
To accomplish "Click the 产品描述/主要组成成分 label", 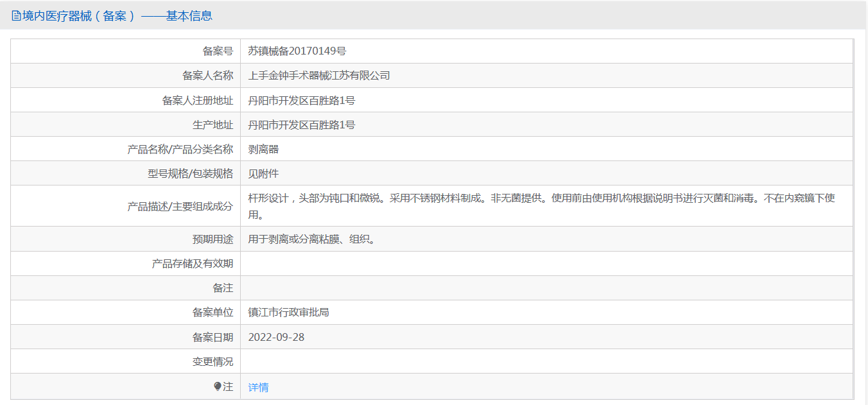I will coord(180,207).
